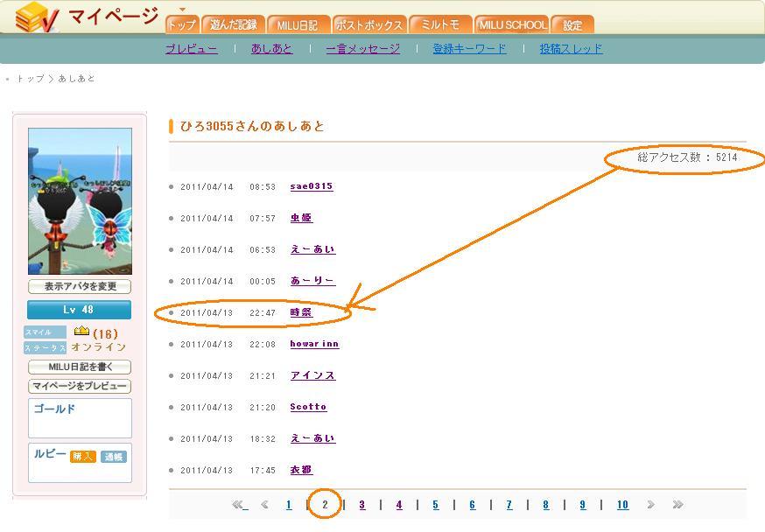Go to the first page arrow
Image resolution: width=765 pixels, height=532 pixels.
point(238,505)
